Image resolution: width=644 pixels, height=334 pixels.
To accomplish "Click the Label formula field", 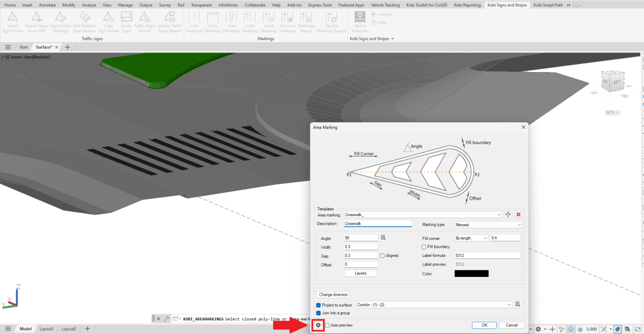I will (487, 255).
